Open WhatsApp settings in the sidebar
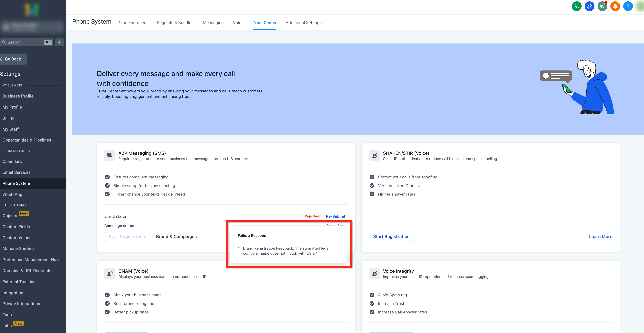The width and height of the screenshot is (644, 333). click(x=12, y=194)
